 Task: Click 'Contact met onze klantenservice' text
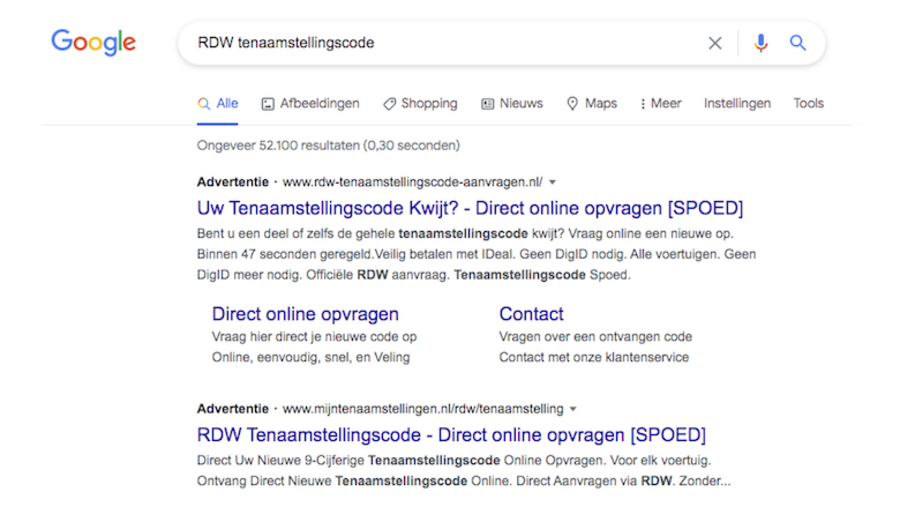[593, 357]
